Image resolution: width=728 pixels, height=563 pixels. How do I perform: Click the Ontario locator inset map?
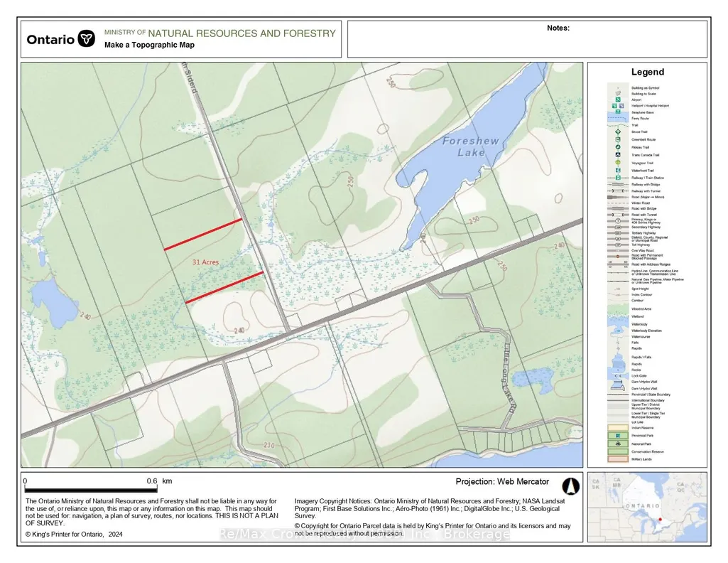pos(647,507)
